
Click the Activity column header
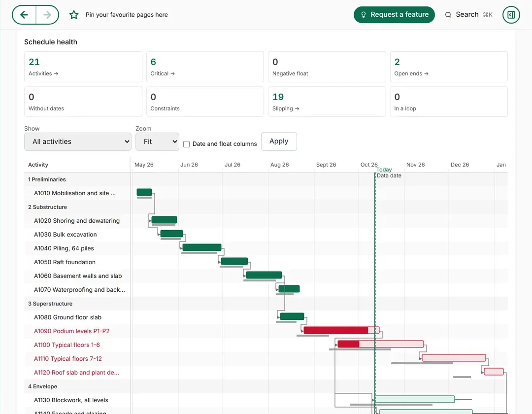pyautogui.click(x=38, y=165)
